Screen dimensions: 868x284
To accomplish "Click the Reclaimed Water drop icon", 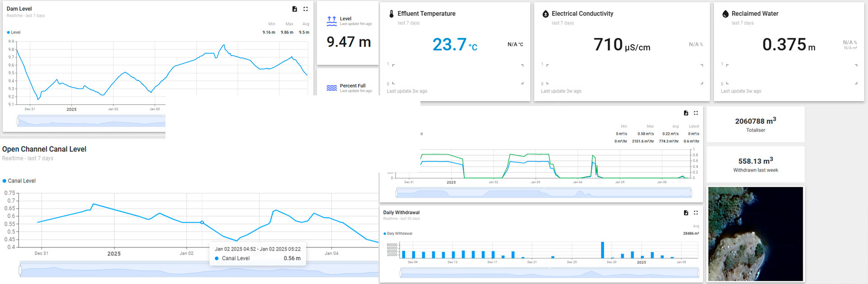I will pos(725,14).
